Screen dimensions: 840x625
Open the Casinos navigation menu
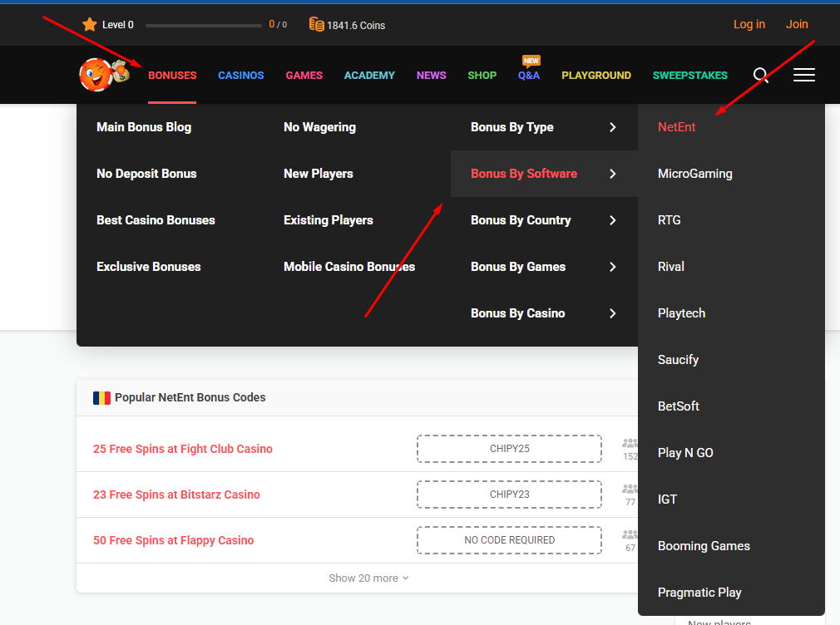click(x=241, y=76)
